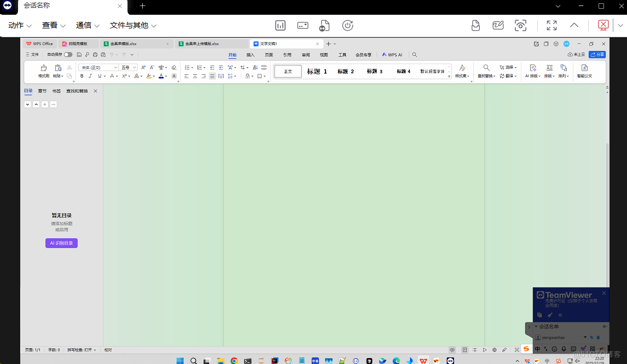Apply the 标题 1 heading style

click(x=317, y=72)
